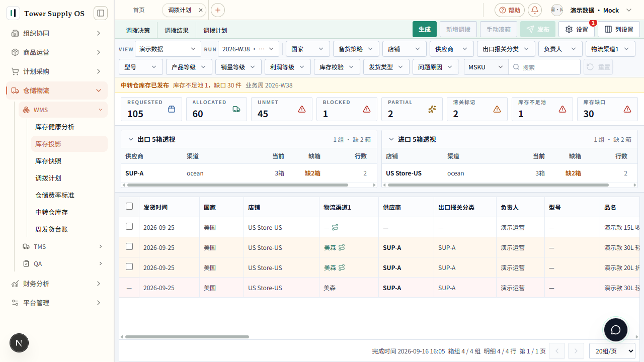Viewport: 644px width, 362px height.
Task: Click the warning icon on 清关标记 card
Action: (497, 109)
